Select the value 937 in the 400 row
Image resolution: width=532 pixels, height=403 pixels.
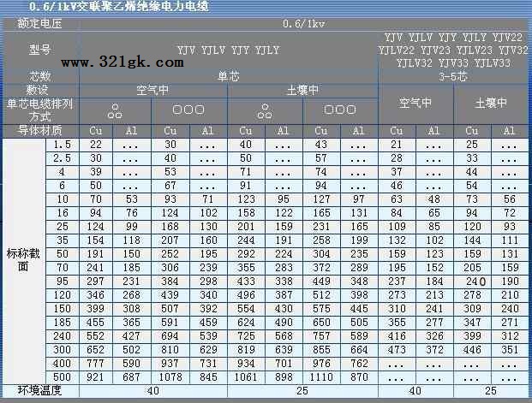pos(170,364)
